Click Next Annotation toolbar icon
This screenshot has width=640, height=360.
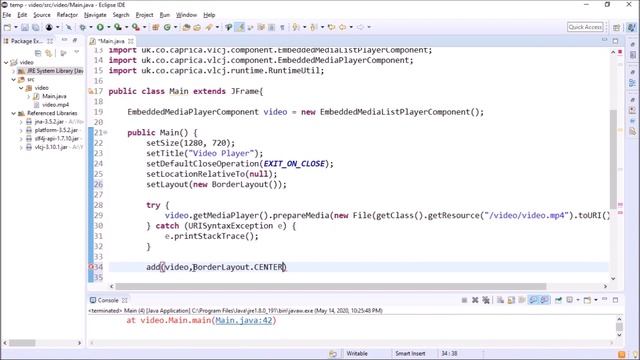[x=296, y=27]
